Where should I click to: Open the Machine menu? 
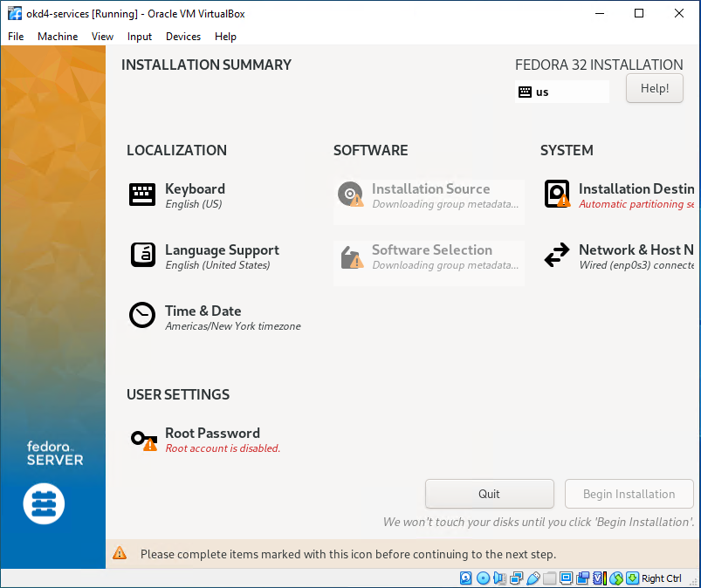(58, 37)
